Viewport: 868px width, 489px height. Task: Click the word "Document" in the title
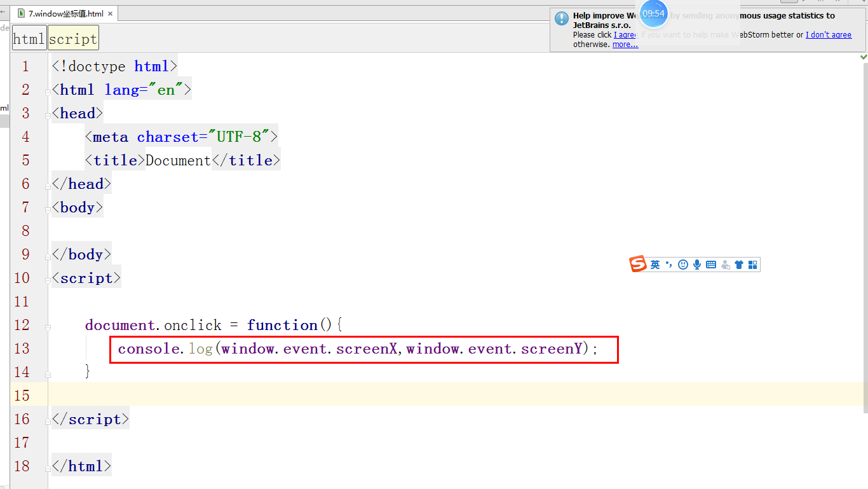click(x=179, y=160)
